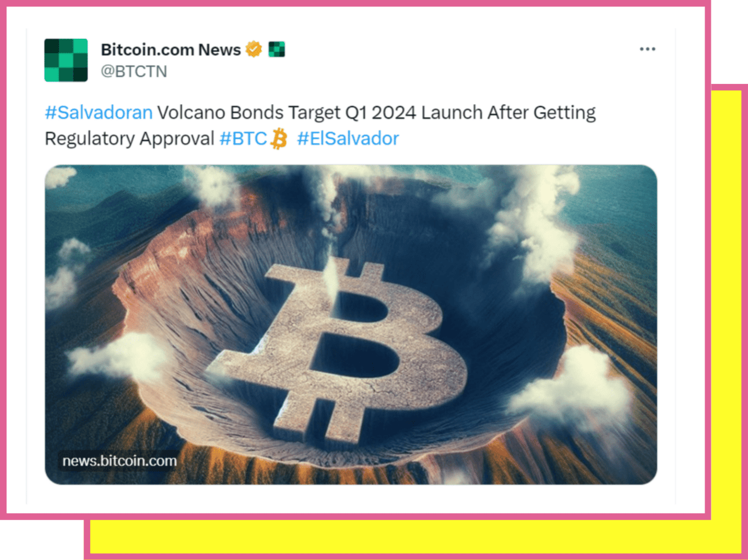Image resolution: width=748 pixels, height=560 pixels.
Task: Click the orange Bitcoin emoji after #BTC
Action: pyautogui.click(x=279, y=139)
